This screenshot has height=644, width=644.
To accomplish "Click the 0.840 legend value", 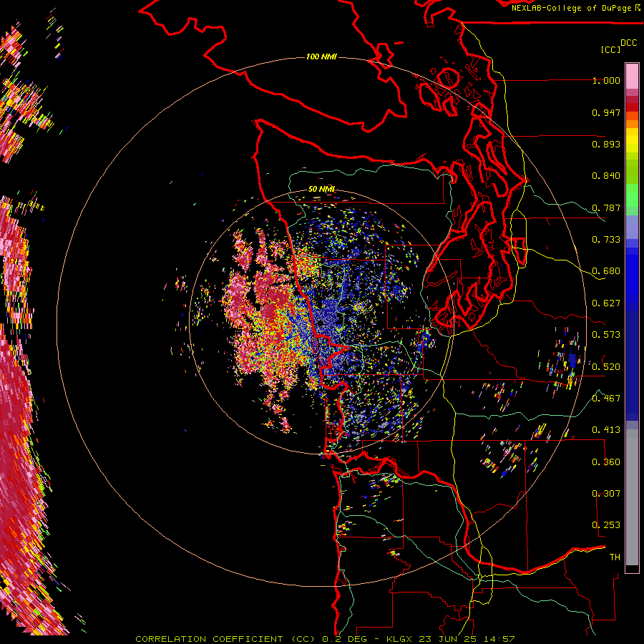I will [x=606, y=176].
